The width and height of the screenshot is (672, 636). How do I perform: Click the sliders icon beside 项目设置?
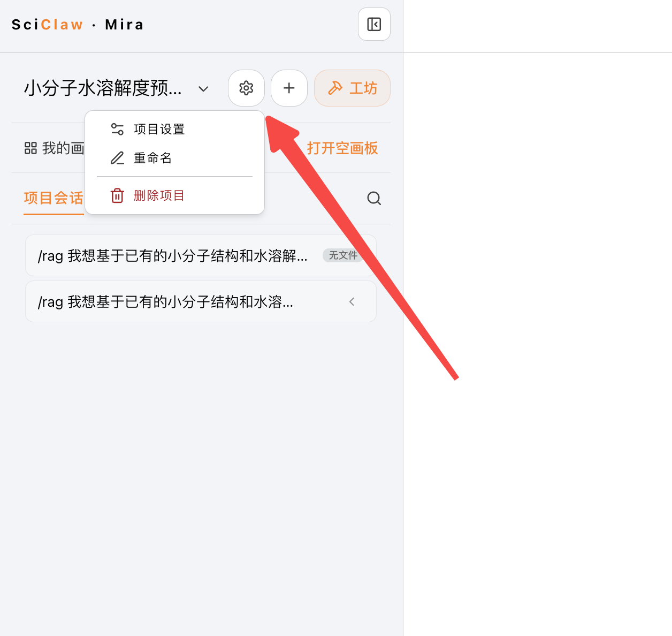pyautogui.click(x=117, y=129)
